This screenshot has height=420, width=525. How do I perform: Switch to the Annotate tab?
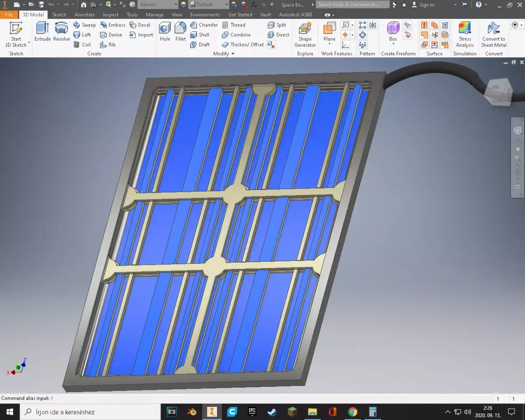point(84,14)
